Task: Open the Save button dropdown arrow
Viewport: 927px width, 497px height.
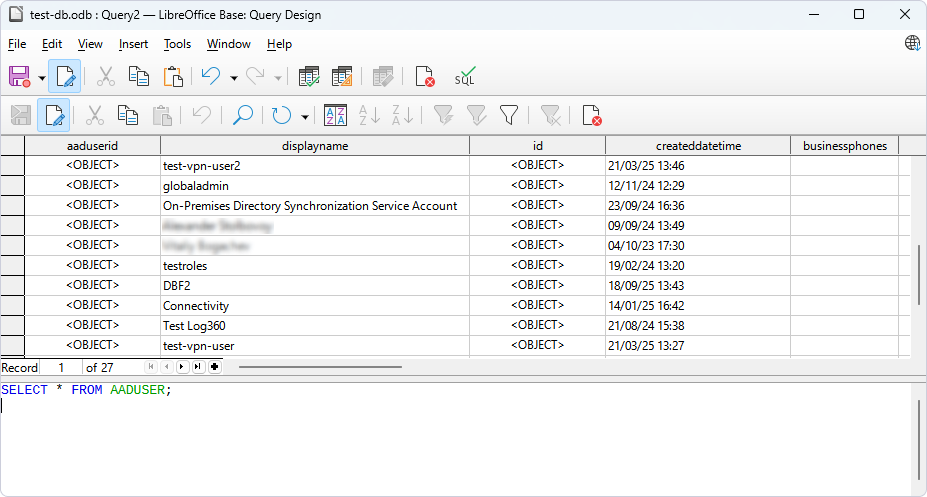Action: tap(42, 77)
